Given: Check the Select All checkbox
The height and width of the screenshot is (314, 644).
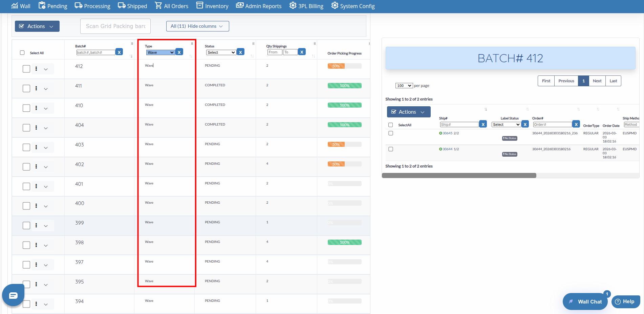Looking at the screenshot, I should [22, 53].
